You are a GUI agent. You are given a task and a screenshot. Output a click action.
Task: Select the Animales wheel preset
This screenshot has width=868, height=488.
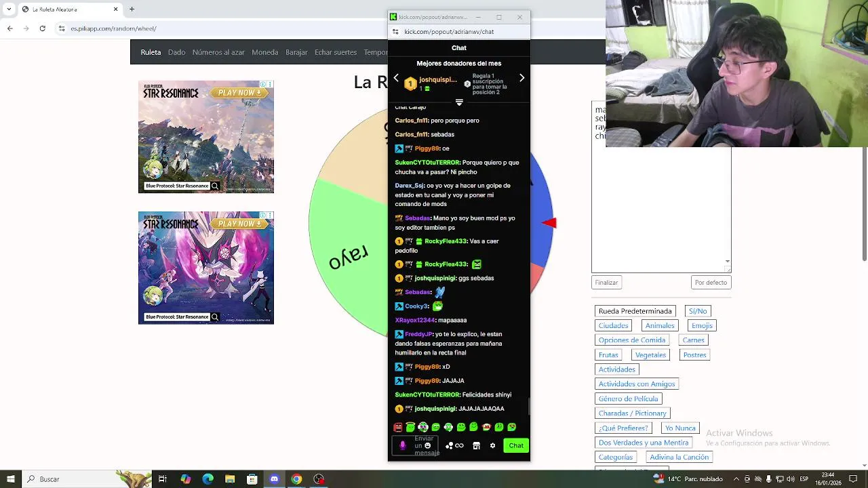pyautogui.click(x=660, y=326)
